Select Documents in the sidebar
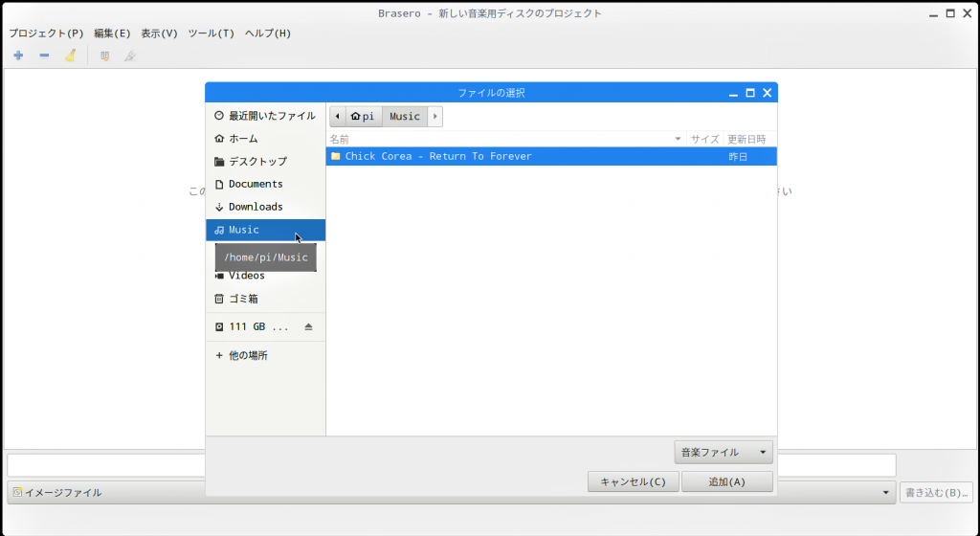The width and height of the screenshot is (980, 536). 266,184
